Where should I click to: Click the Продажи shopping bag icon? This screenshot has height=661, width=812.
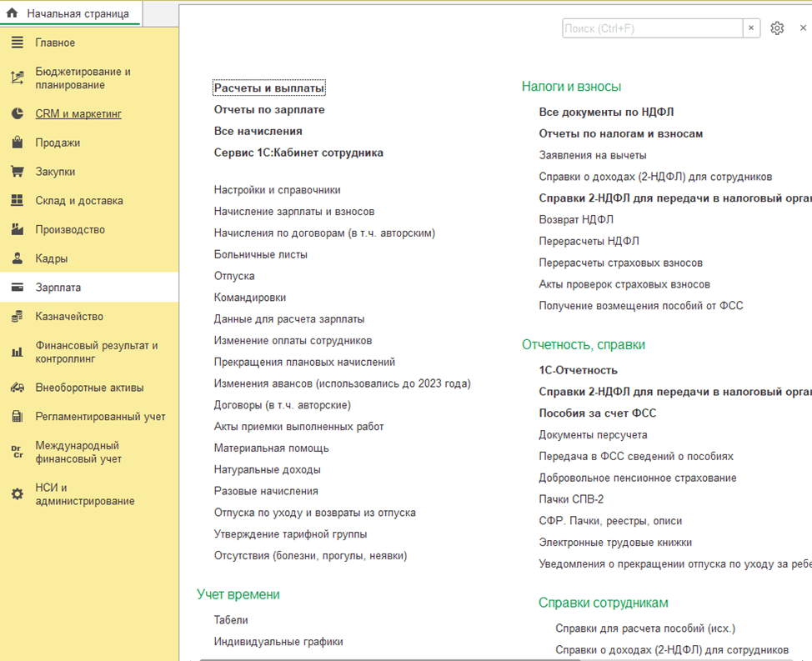(x=17, y=143)
